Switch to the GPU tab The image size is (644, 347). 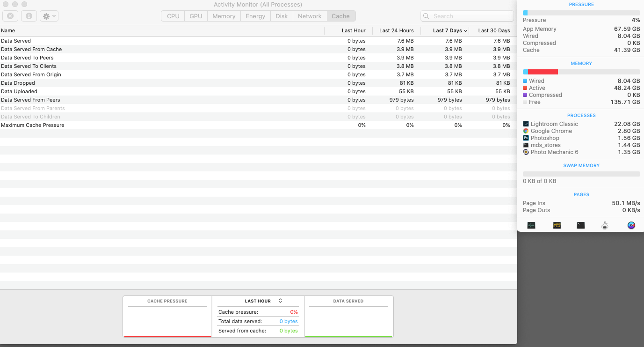(x=196, y=16)
